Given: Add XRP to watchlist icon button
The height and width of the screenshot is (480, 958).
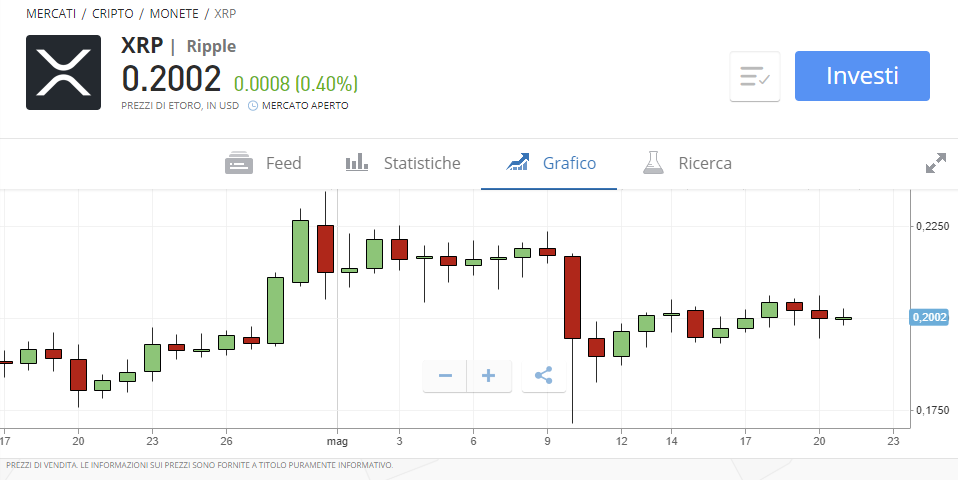Looking at the screenshot, I should (x=754, y=77).
